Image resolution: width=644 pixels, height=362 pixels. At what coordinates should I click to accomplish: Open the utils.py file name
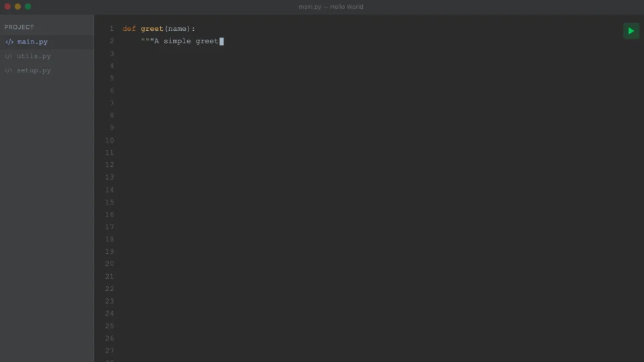(34, 56)
